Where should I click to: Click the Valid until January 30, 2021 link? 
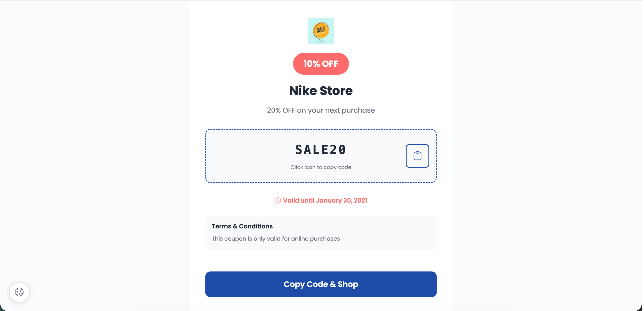click(324, 200)
